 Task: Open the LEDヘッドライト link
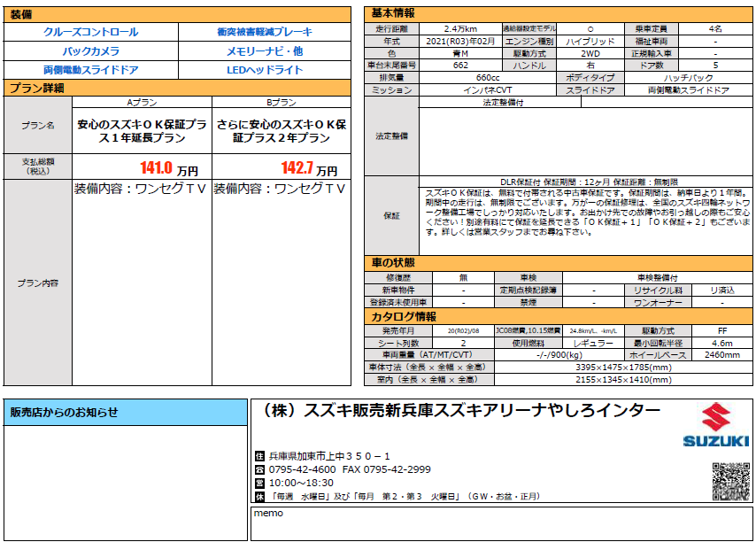[265, 70]
